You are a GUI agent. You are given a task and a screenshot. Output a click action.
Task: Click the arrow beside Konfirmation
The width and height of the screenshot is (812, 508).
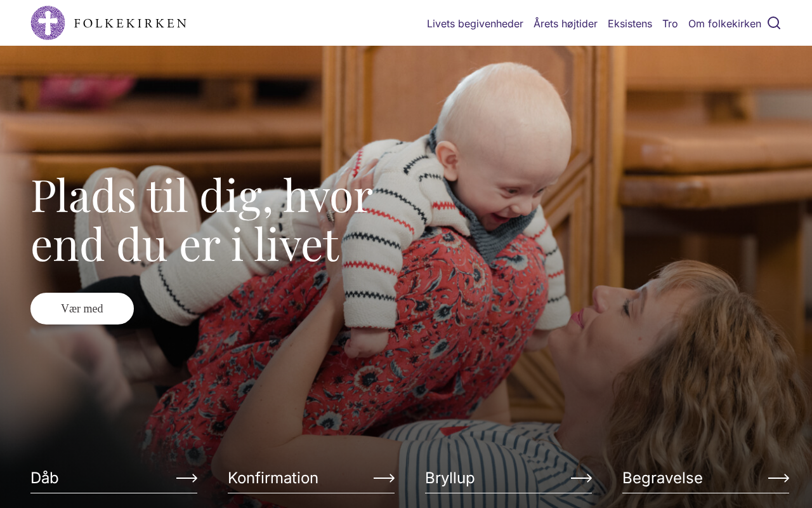[x=384, y=478]
